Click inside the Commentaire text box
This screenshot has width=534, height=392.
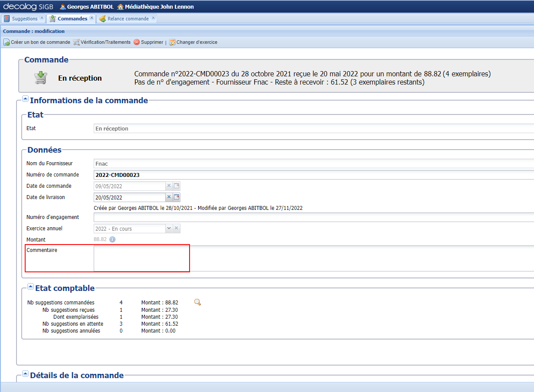141,258
